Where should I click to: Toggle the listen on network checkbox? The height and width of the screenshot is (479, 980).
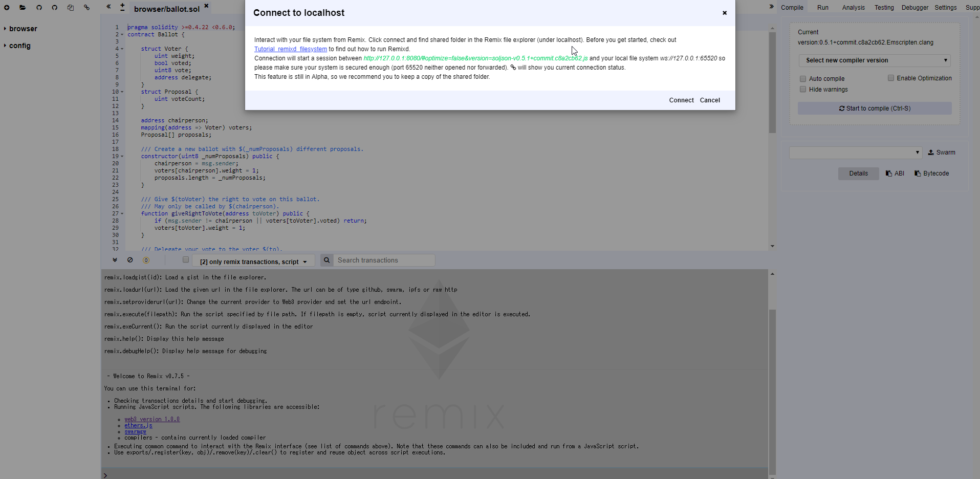click(x=185, y=259)
